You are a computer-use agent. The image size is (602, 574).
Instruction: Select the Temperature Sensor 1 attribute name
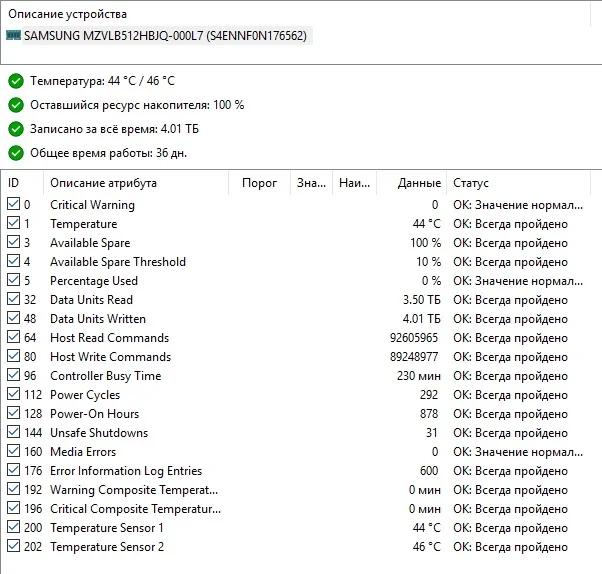(107, 528)
